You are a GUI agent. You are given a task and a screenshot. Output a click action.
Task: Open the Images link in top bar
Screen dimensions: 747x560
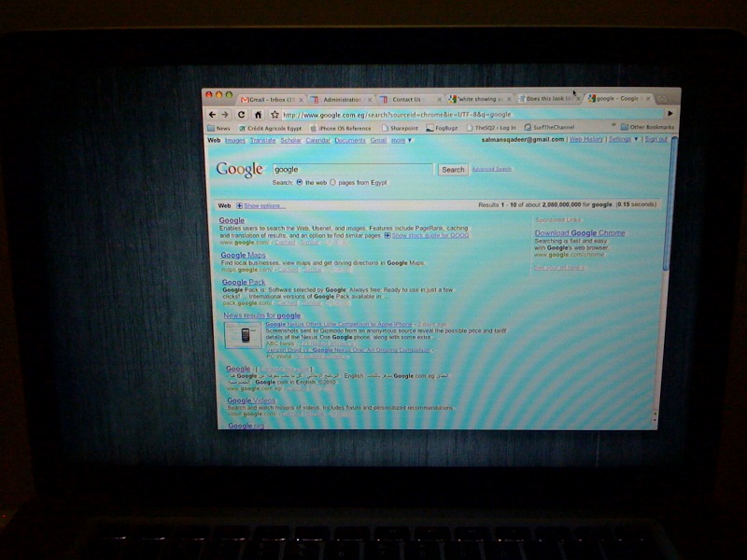click(235, 141)
